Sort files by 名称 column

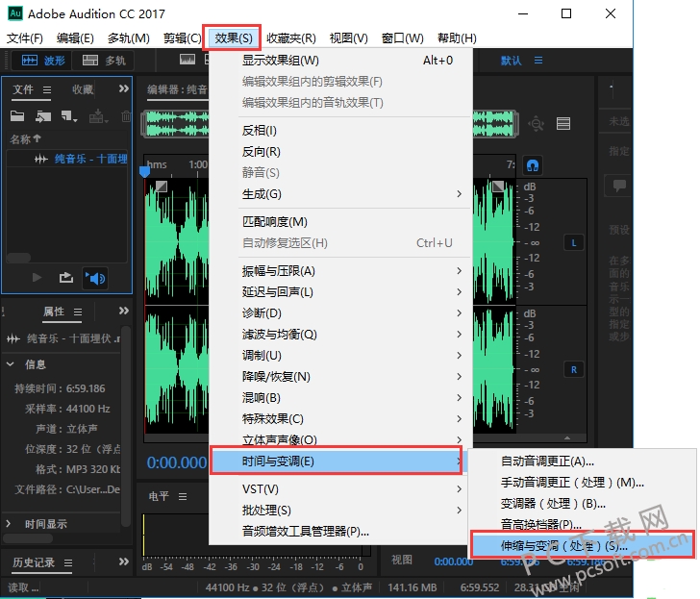point(25,139)
